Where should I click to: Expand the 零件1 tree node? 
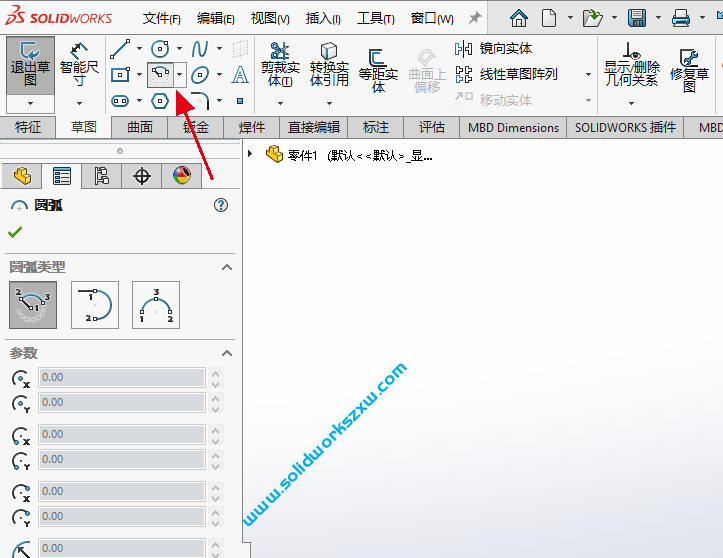tap(250, 154)
